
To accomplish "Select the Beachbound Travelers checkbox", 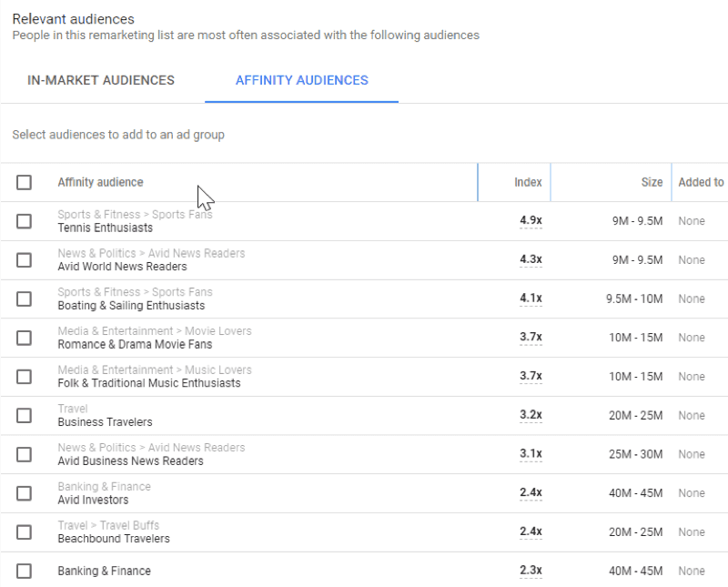I will point(24,531).
